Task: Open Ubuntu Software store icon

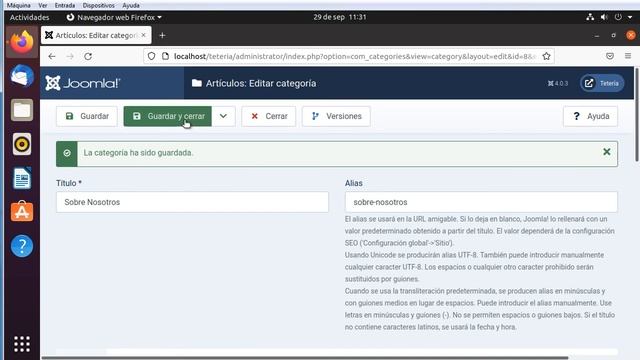Action: 22,211
